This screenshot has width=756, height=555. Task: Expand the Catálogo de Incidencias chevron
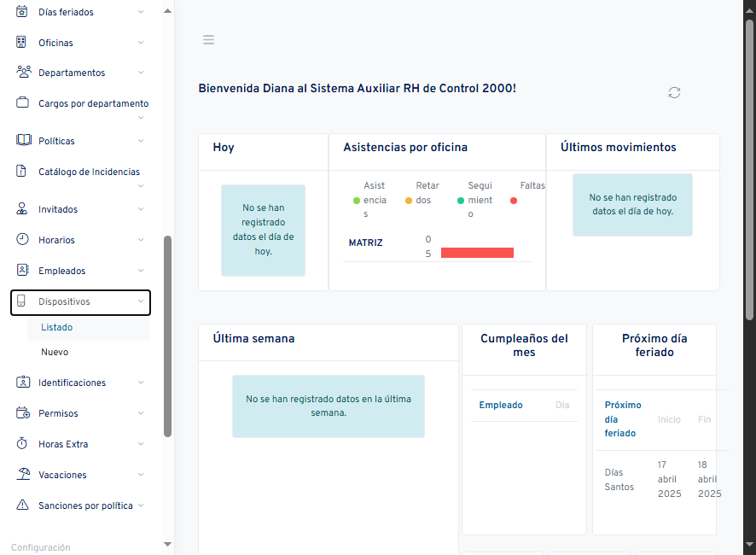tap(141, 186)
